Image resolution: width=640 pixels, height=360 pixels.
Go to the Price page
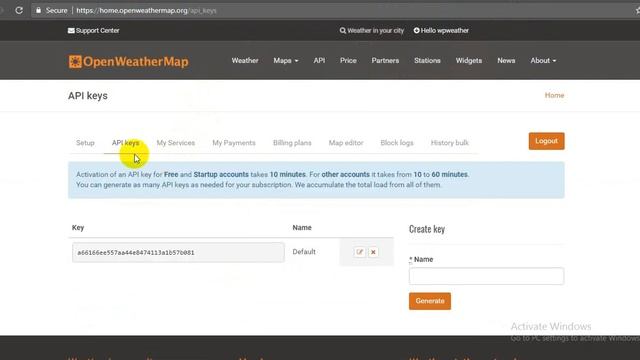pos(348,60)
